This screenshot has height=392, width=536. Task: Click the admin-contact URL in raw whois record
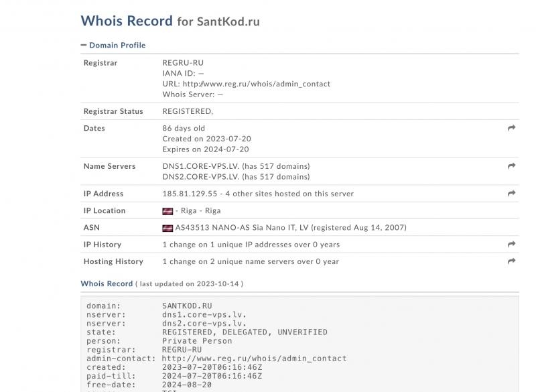pos(255,358)
